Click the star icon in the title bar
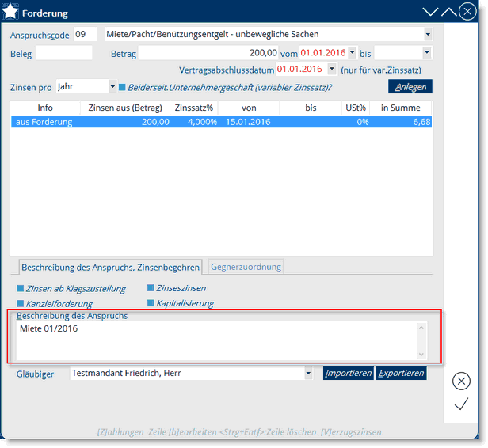This screenshot has width=488, height=448. [10, 12]
